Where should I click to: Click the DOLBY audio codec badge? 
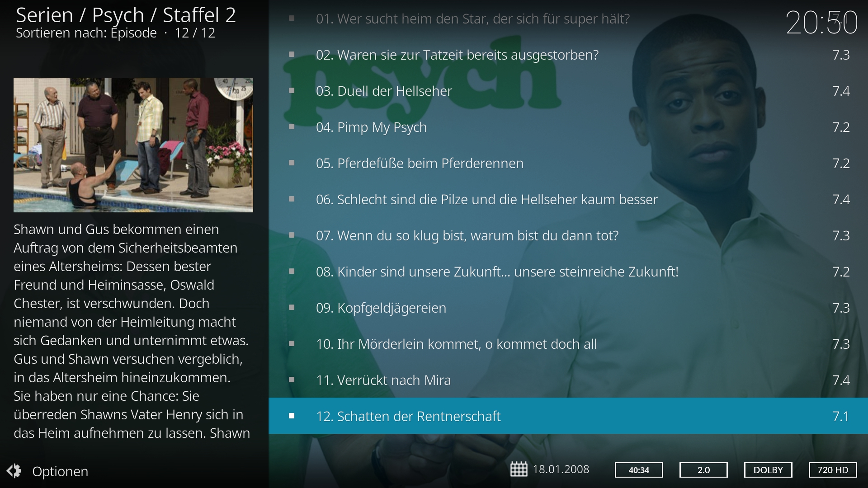tap(768, 470)
